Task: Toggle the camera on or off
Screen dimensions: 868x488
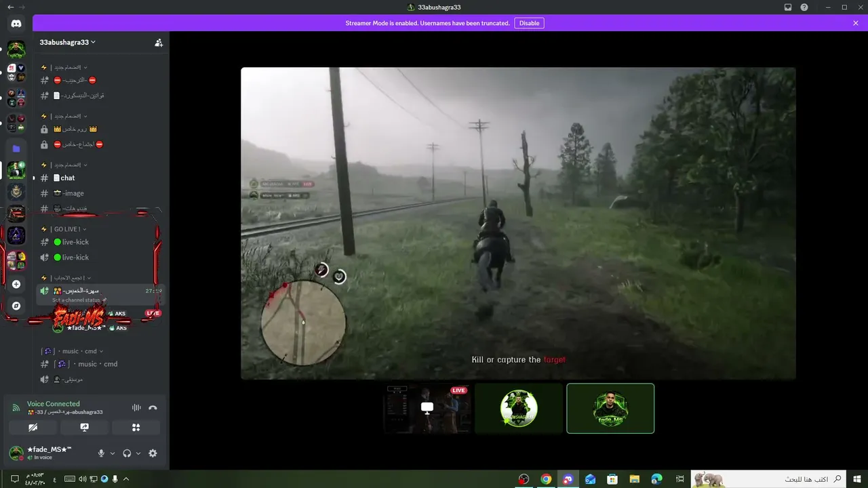Action: [x=33, y=428]
